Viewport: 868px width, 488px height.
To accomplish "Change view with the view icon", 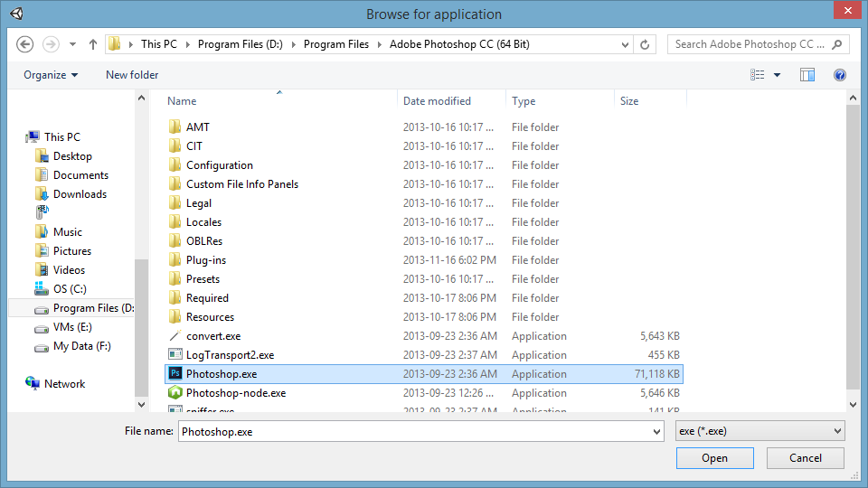I will coord(758,75).
